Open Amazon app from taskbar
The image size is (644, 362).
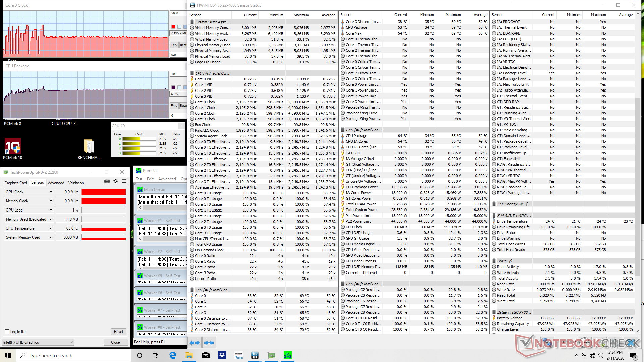(238, 355)
